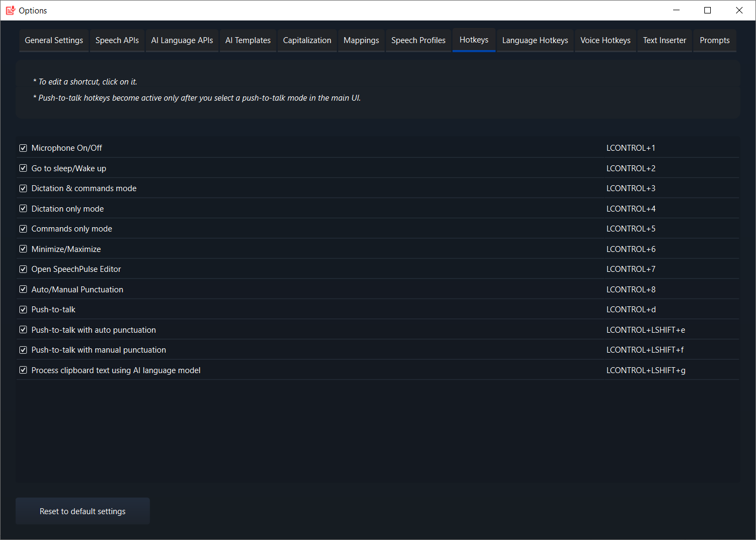Click the SpeechPulse app icon in title bar

tap(10, 10)
